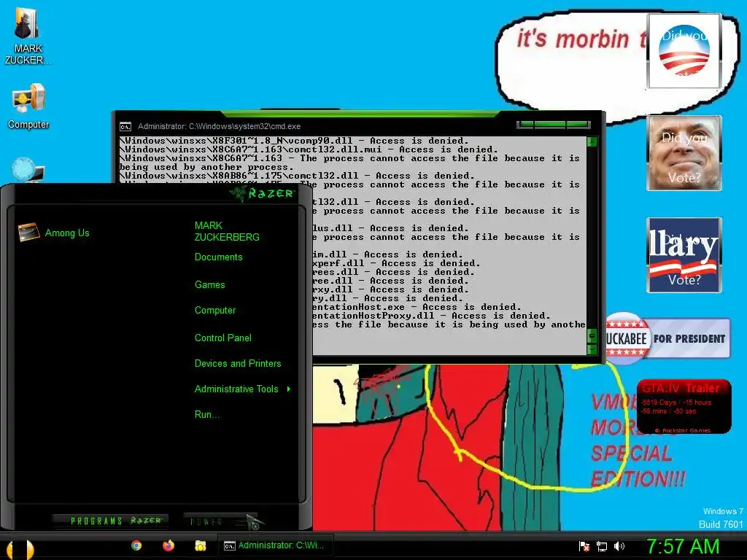Select the Computer desktop icon
Screen dimensions: 747x560
(28, 106)
